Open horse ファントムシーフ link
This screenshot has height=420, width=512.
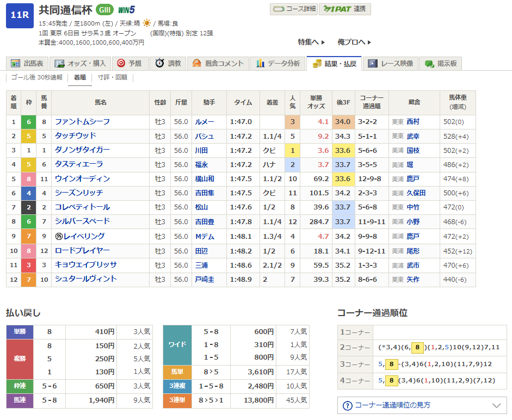point(82,122)
